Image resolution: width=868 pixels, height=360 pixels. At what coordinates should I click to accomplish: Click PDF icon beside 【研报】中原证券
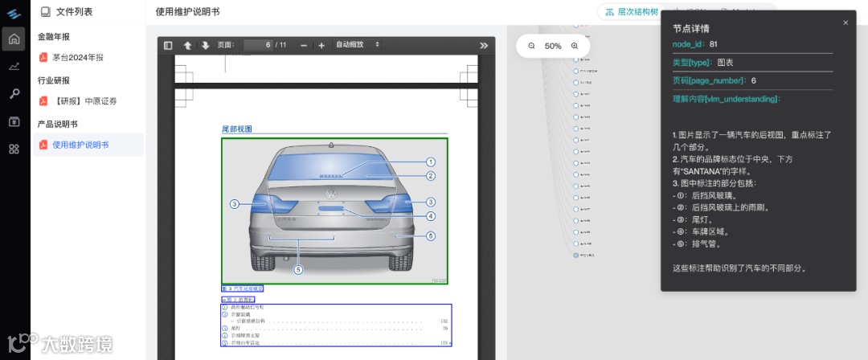click(43, 100)
